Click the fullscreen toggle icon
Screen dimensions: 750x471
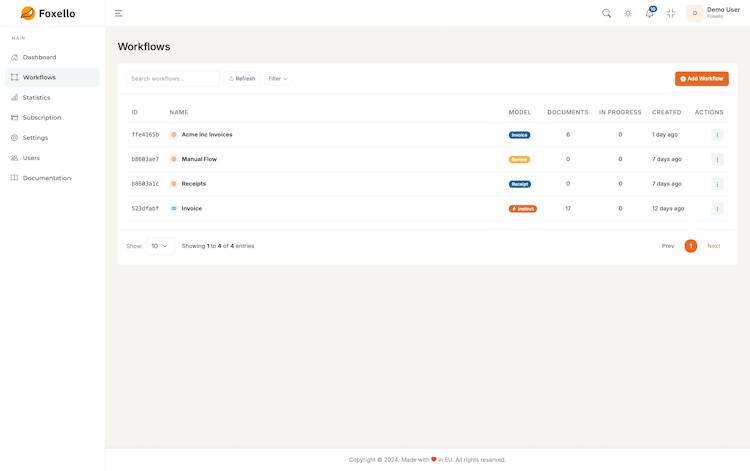coord(671,13)
